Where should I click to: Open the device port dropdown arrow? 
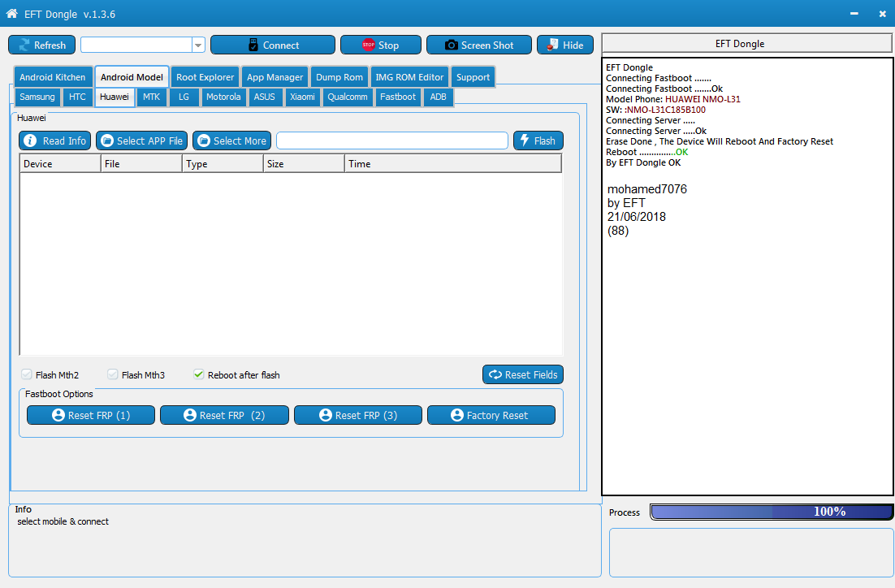pos(198,45)
